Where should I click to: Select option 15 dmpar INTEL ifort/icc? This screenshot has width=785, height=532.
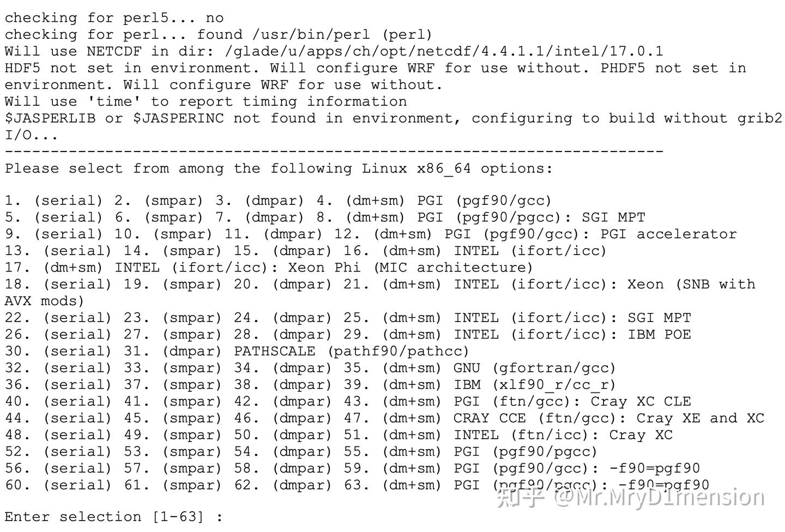(301, 251)
